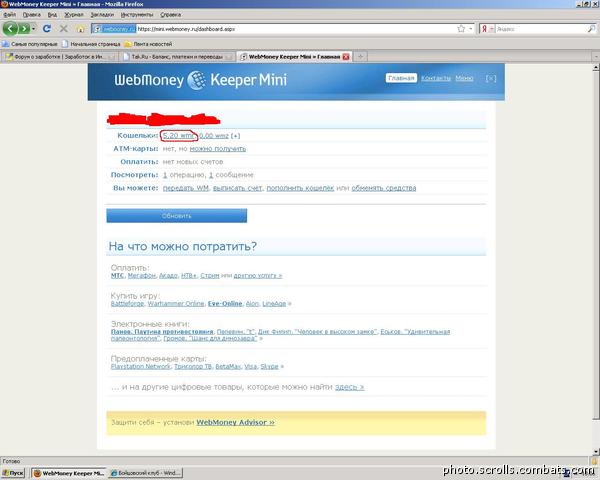Open the НТВ+ payment link
The image size is (600, 480).
tap(189, 276)
